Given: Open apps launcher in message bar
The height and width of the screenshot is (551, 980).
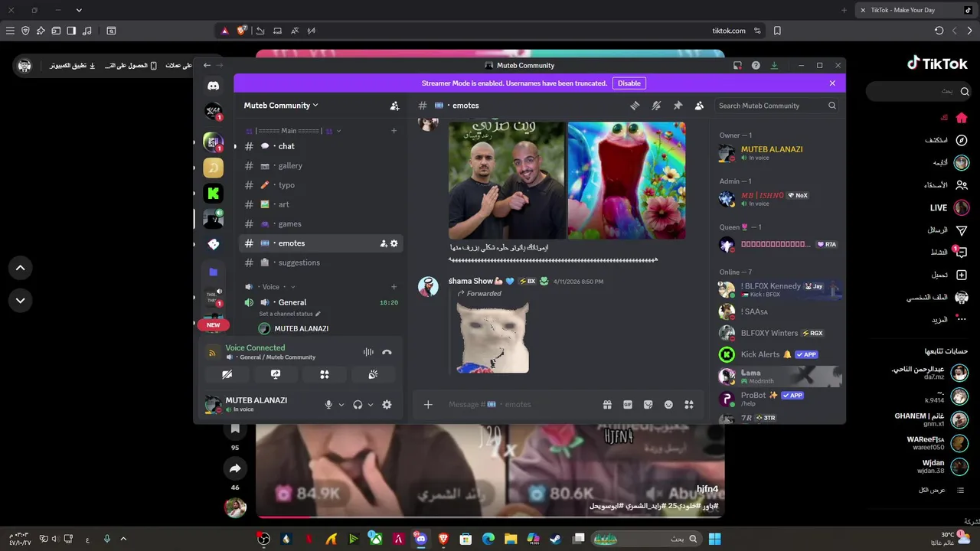Looking at the screenshot, I should pyautogui.click(x=689, y=404).
